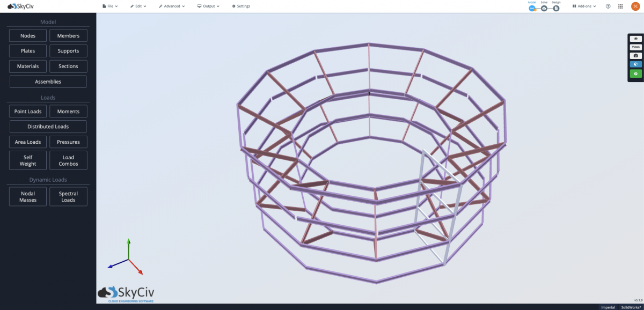Open the Output menu

tap(207, 6)
